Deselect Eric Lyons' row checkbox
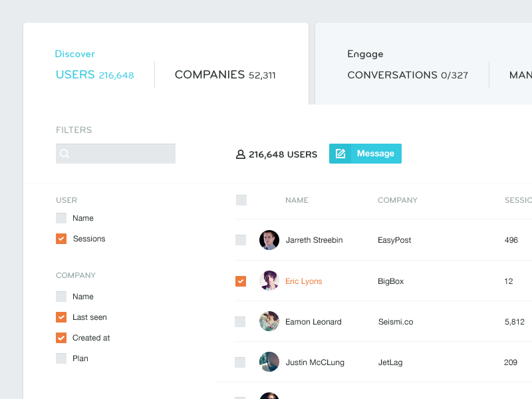This screenshot has height=399, width=532. pos(241,281)
